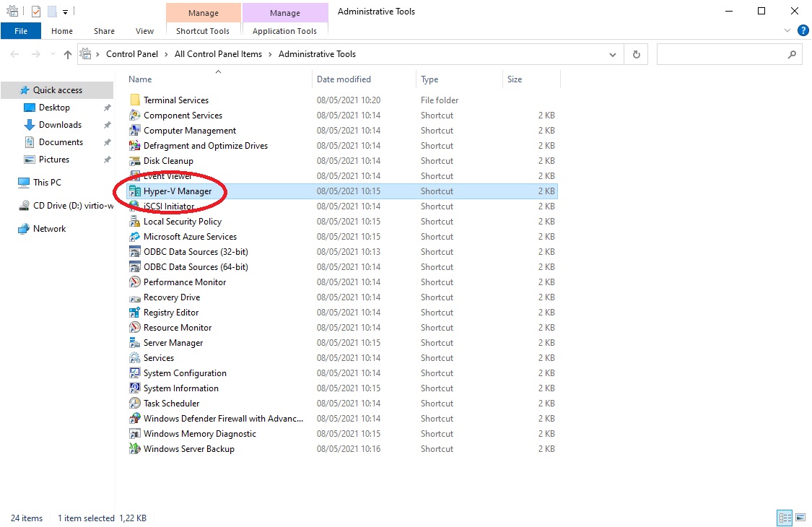The width and height of the screenshot is (812, 527).
Task: Open Control Panel from the breadcrumb path
Action: [132, 54]
